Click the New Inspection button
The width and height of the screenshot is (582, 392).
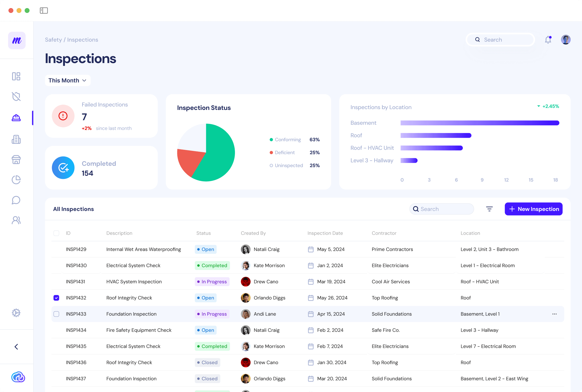point(533,209)
